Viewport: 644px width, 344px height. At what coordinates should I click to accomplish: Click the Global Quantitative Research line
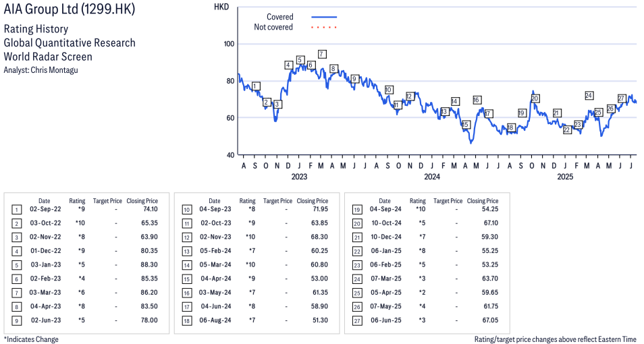70,42
